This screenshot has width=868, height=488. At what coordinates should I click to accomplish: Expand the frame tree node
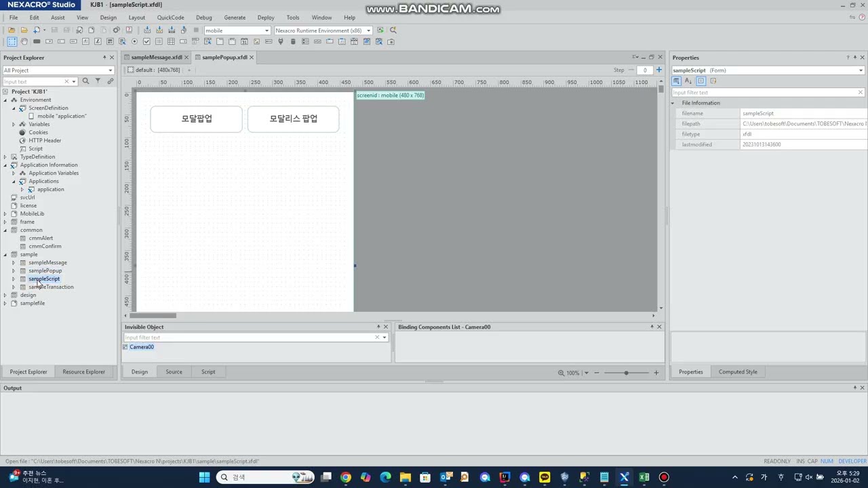[x=5, y=222]
